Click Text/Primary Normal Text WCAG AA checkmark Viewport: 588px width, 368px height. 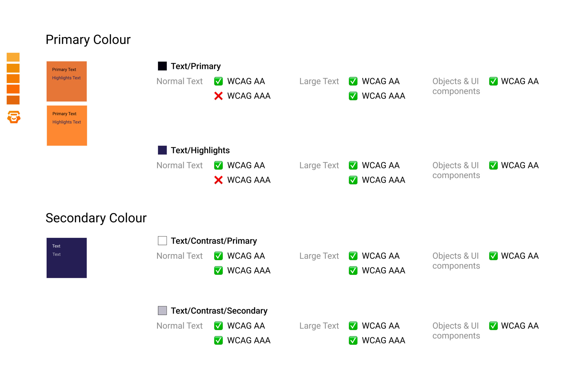[x=219, y=81]
